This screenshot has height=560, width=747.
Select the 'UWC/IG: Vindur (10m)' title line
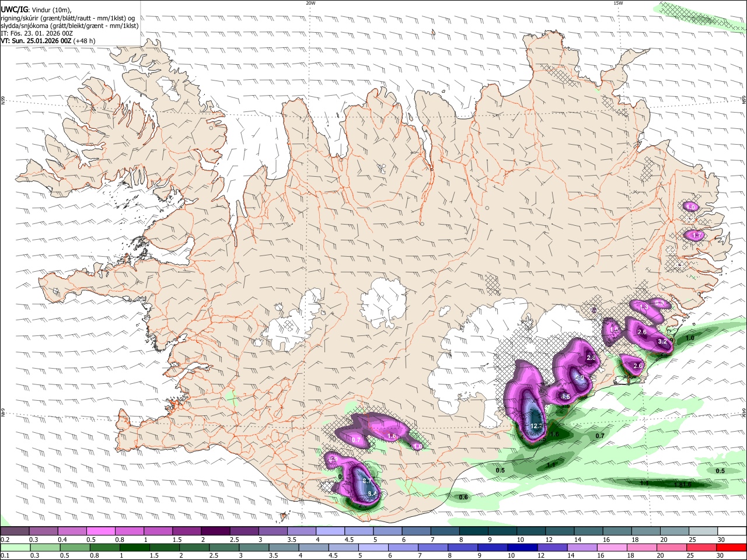pyautogui.click(x=36, y=10)
